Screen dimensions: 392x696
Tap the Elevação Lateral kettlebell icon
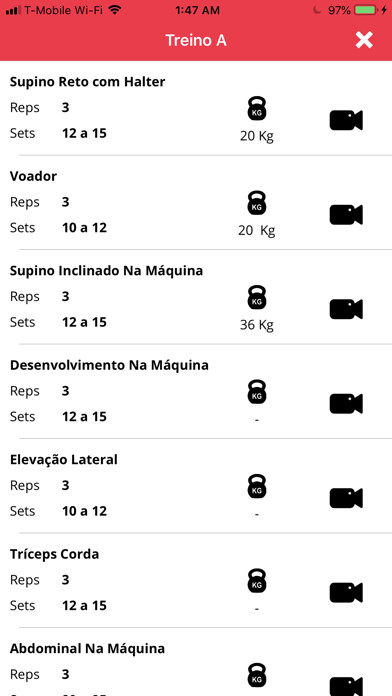[257, 486]
